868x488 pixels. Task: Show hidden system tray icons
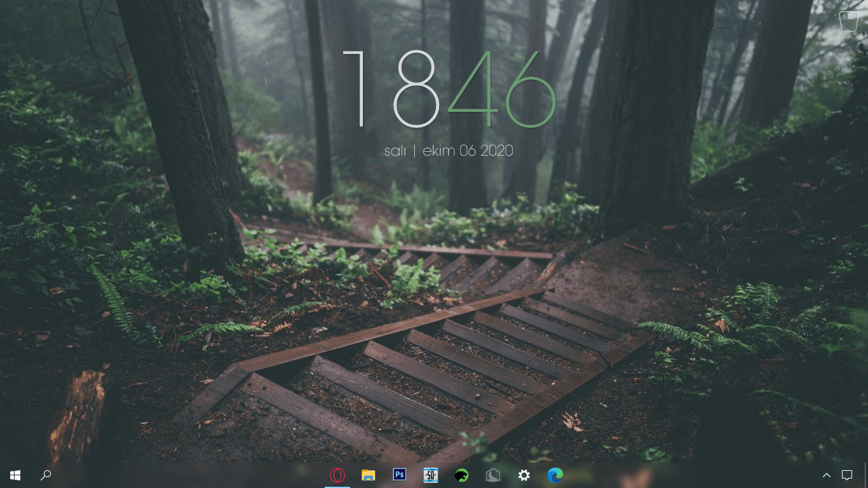(827, 475)
